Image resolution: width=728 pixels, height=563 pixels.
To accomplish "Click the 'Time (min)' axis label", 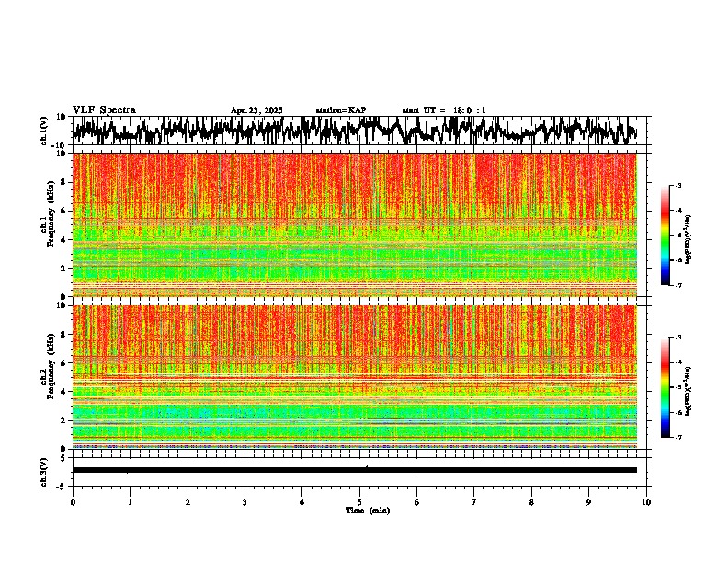I will click(x=368, y=511).
